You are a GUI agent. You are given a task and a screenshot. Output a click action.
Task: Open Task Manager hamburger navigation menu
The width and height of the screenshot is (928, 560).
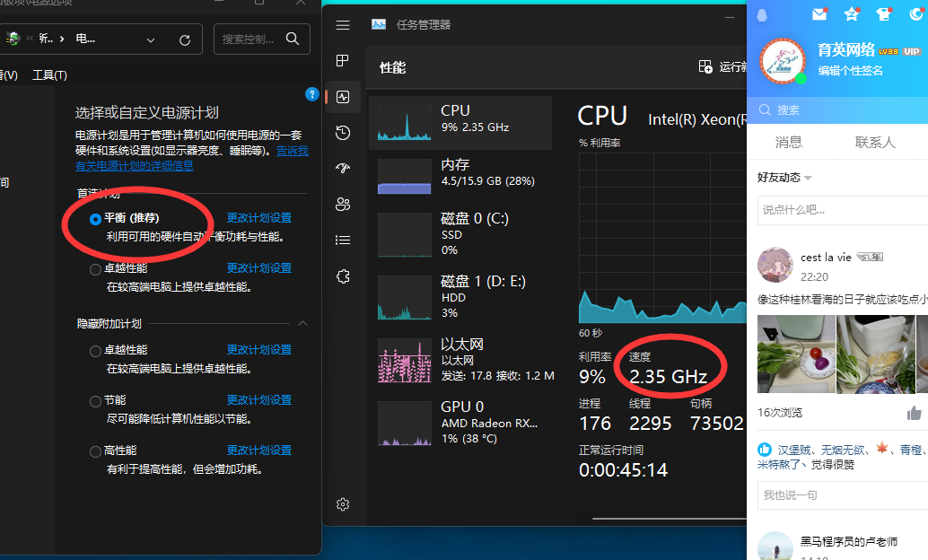[x=343, y=25]
